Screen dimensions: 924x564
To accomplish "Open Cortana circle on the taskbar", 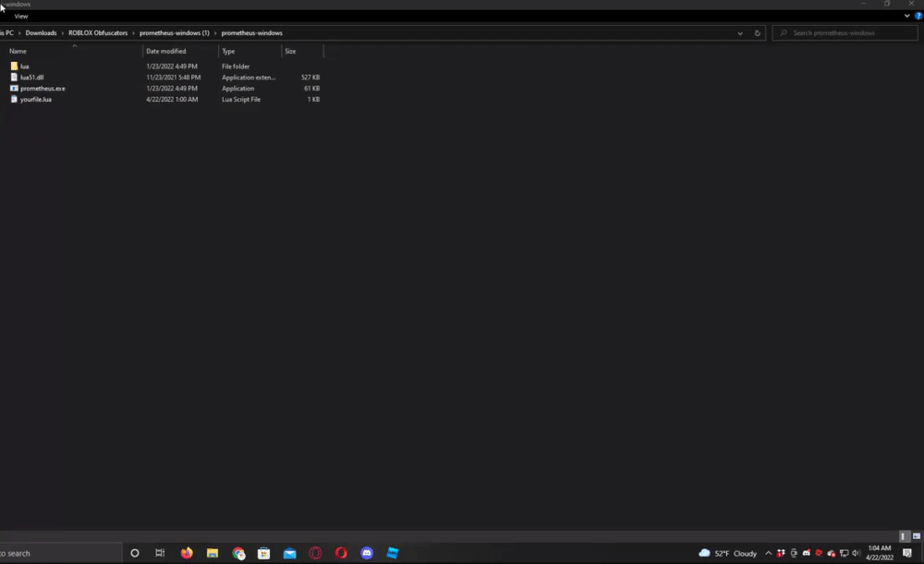I will (x=134, y=554).
